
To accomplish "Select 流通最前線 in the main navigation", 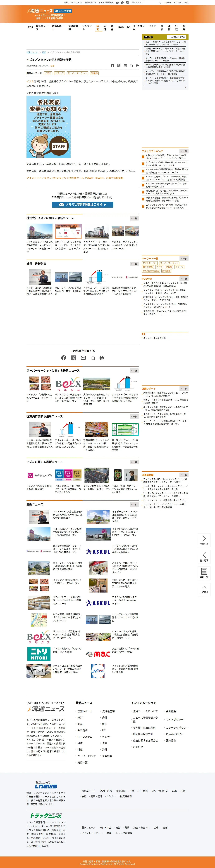I will (x=73, y=28).
